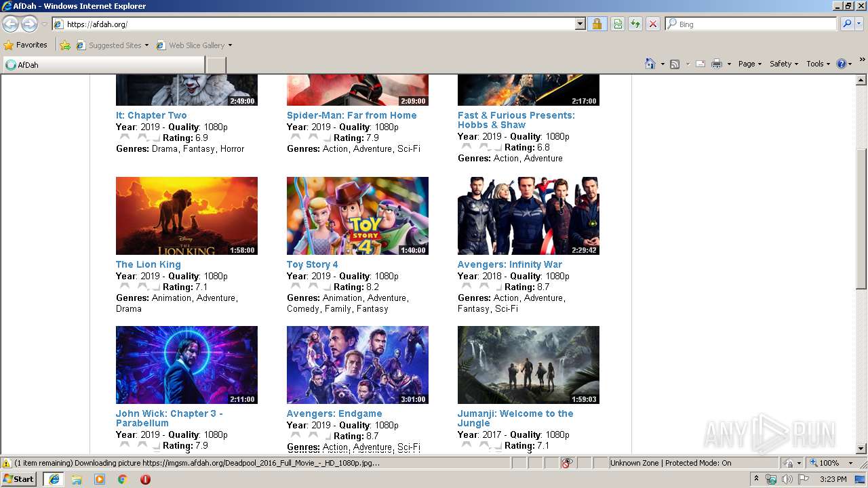Open Internet Explorer from the taskbar

(54, 479)
